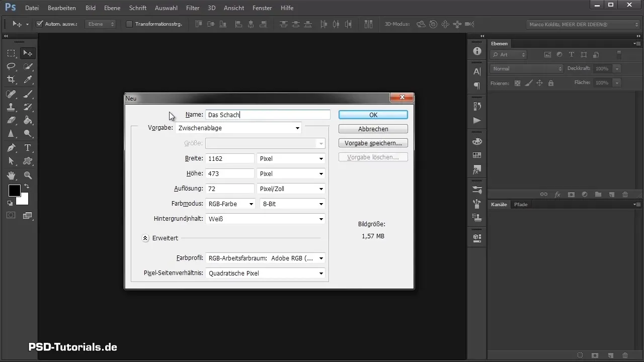Open the RGB-Farbe color mode dropdown
644x362 pixels.
tap(231, 204)
